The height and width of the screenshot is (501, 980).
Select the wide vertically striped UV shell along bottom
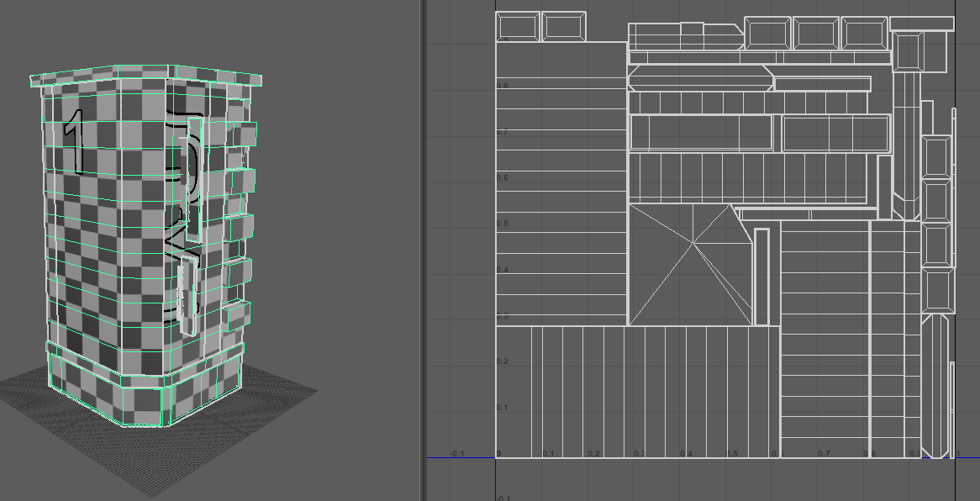[637, 392]
